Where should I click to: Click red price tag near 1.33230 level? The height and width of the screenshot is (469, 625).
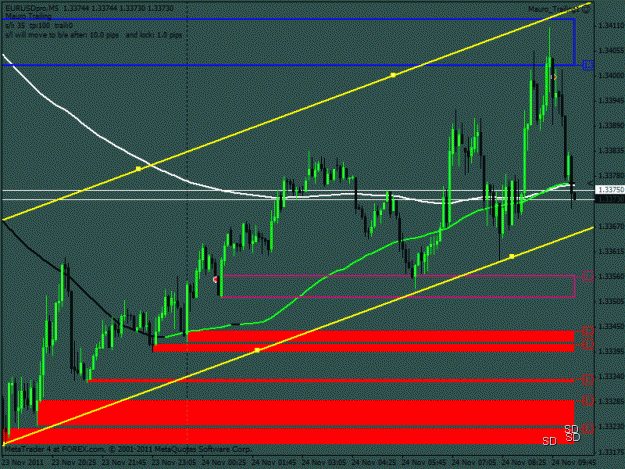coord(588,428)
